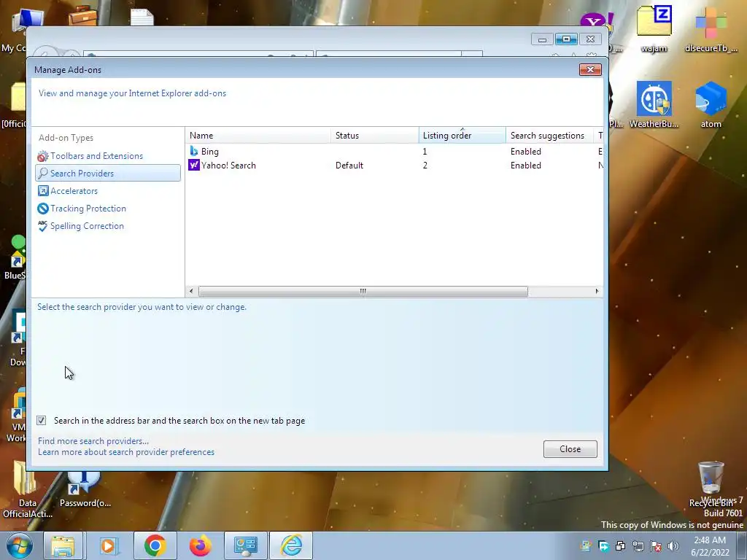Open the Control Panel taskbar item

point(246,545)
